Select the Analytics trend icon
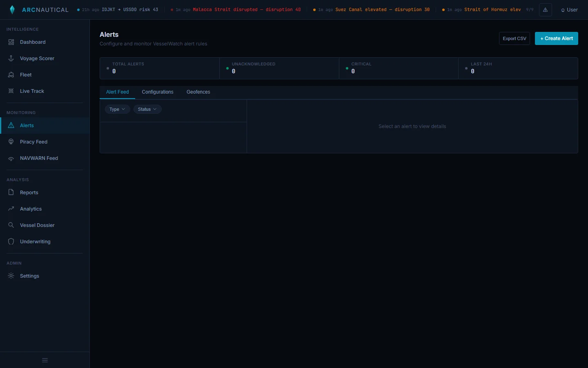The image size is (588, 368). tap(11, 209)
